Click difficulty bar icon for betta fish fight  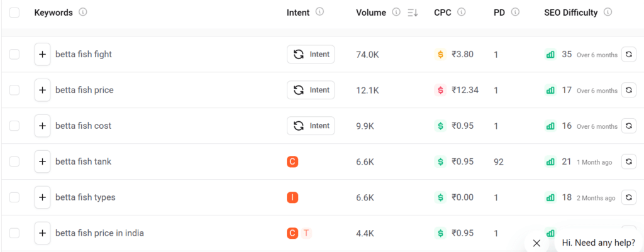tap(550, 54)
